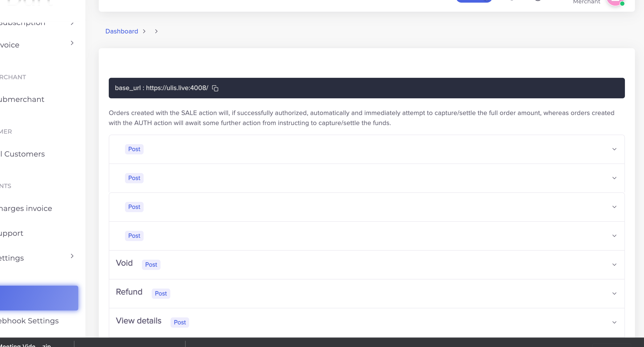Click the View details section title
The image size is (644, 347).
(139, 321)
